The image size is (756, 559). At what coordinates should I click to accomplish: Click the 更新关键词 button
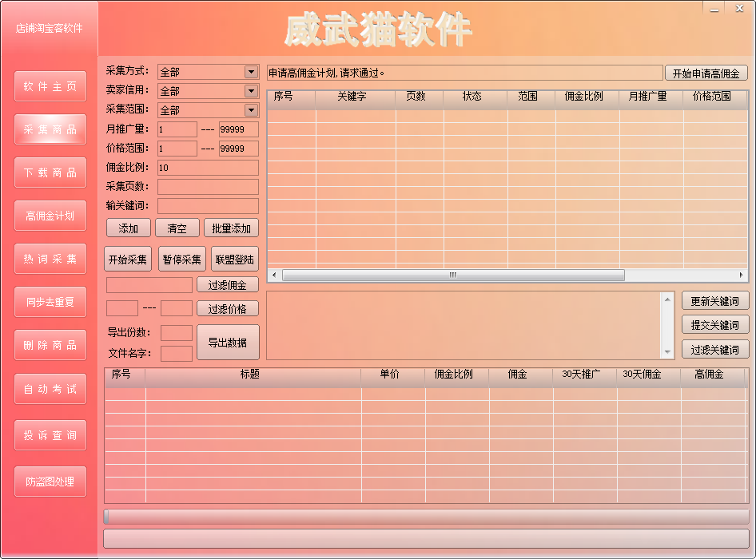pyautogui.click(x=715, y=301)
